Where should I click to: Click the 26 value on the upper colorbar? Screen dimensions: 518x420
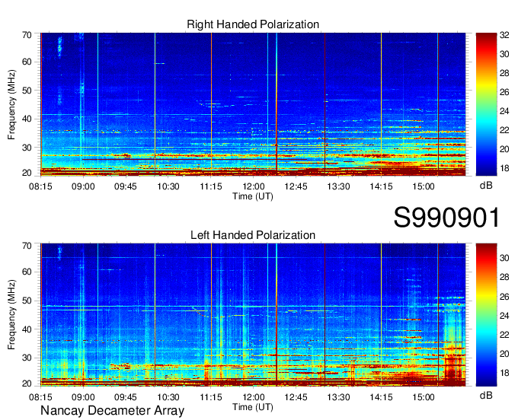point(504,92)
